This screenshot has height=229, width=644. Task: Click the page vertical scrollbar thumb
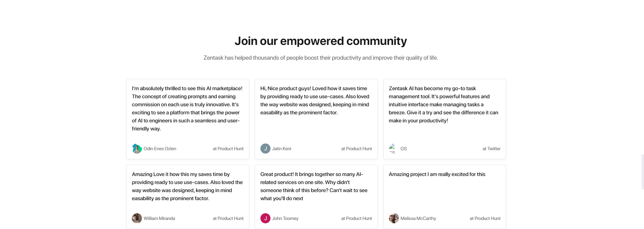pos(642,172)
